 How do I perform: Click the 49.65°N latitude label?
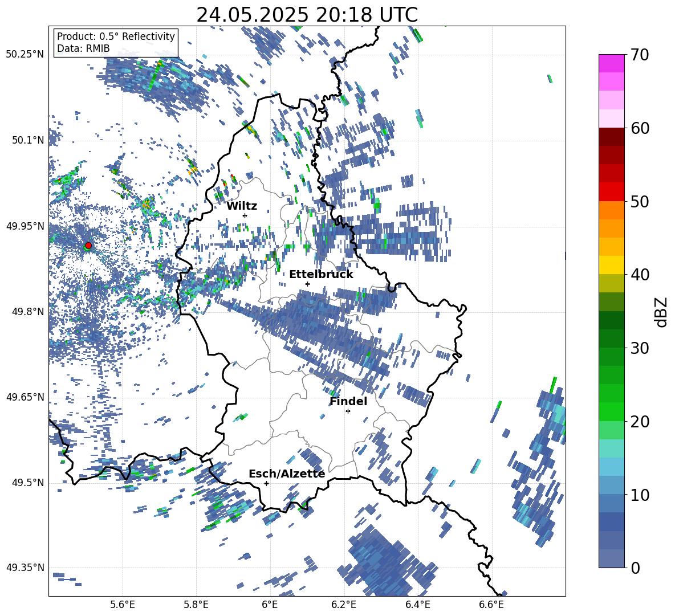(25, 397)
